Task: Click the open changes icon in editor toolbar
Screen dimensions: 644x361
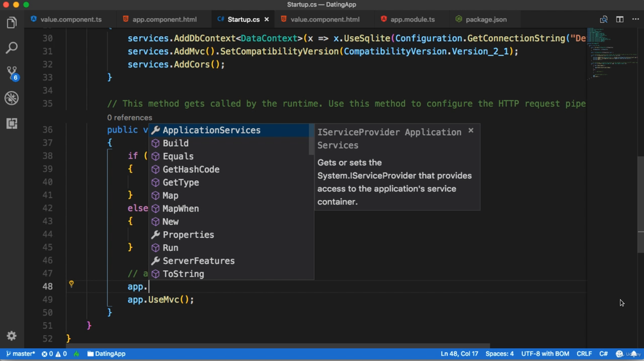Action: coord(603,19)
